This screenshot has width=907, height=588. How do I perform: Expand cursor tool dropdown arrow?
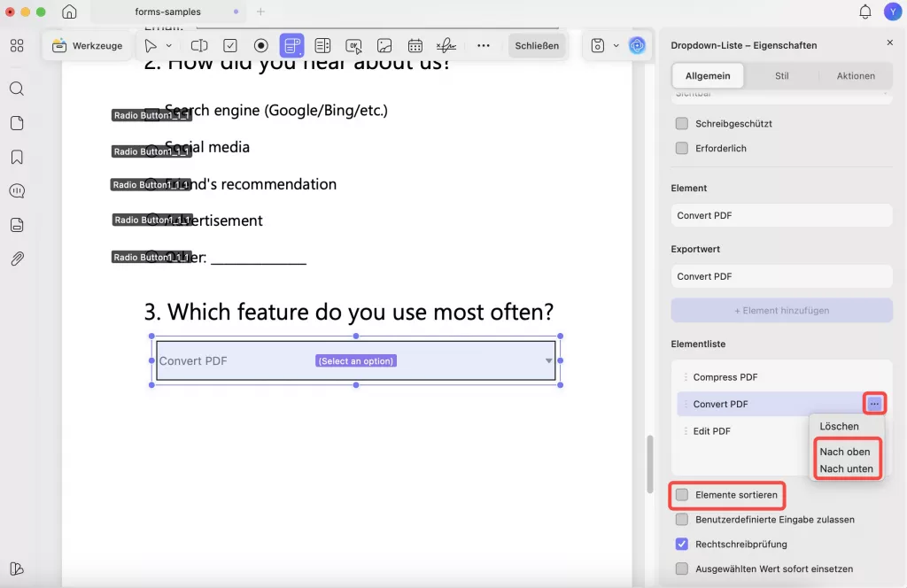169,46
